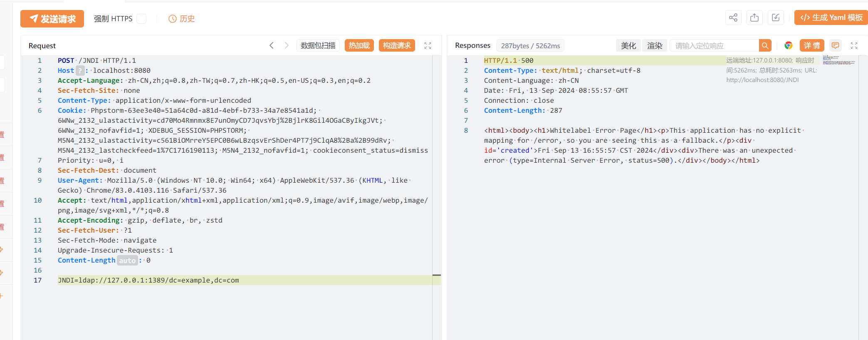Click the Connection: close line
This screenshot has height=340, width=868.
pyautogui.click(x=519, y=100)
